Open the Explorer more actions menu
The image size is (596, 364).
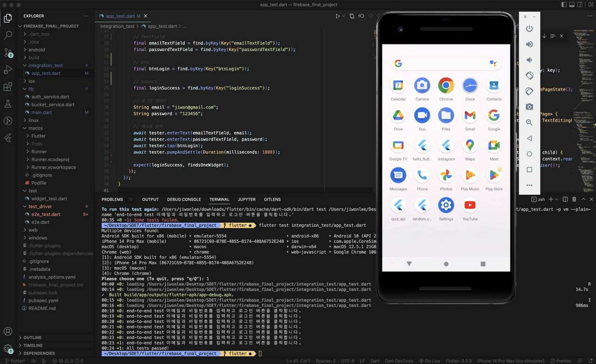[x=86, y=16]
